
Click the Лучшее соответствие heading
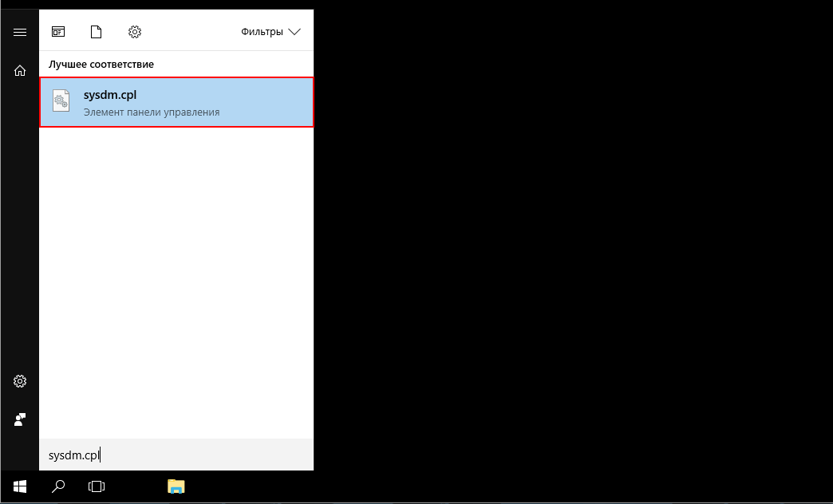click(101, 65)
